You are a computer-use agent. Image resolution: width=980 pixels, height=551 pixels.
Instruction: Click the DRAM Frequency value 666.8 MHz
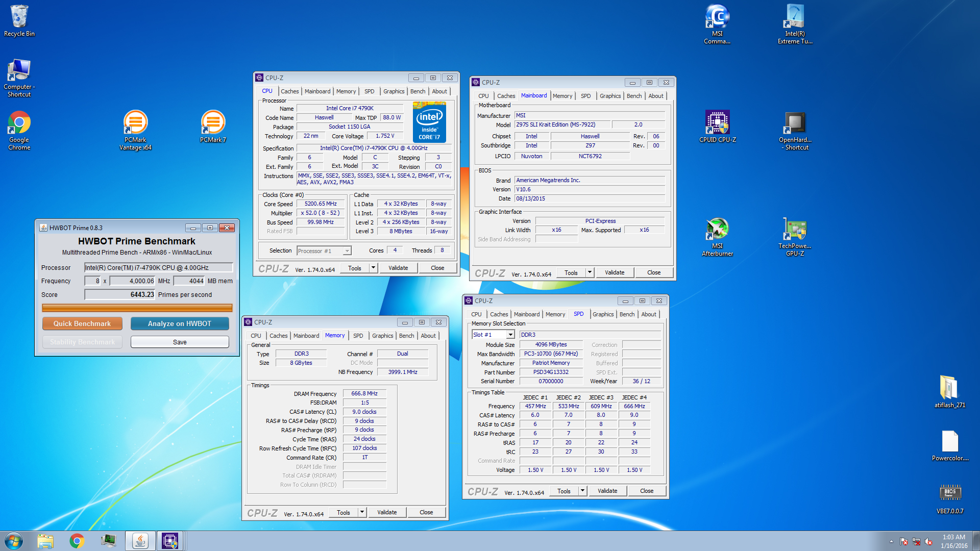pos(364,394)
